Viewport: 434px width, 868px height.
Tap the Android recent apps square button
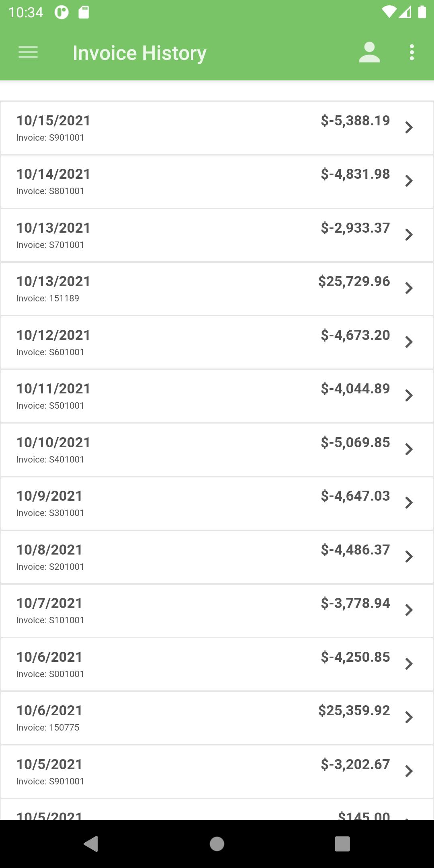coord(342,843)
